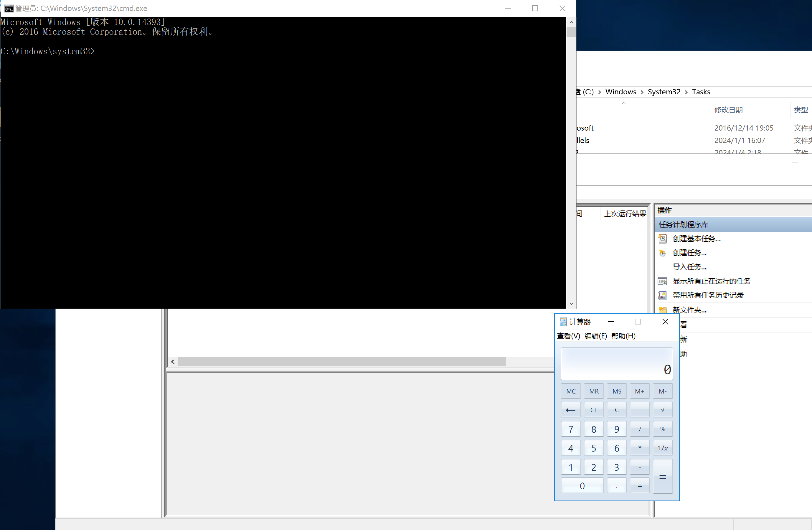Screen dimensions: 812x530
Task: Open the calculator 编辑(E) menu
Action: 595,336
